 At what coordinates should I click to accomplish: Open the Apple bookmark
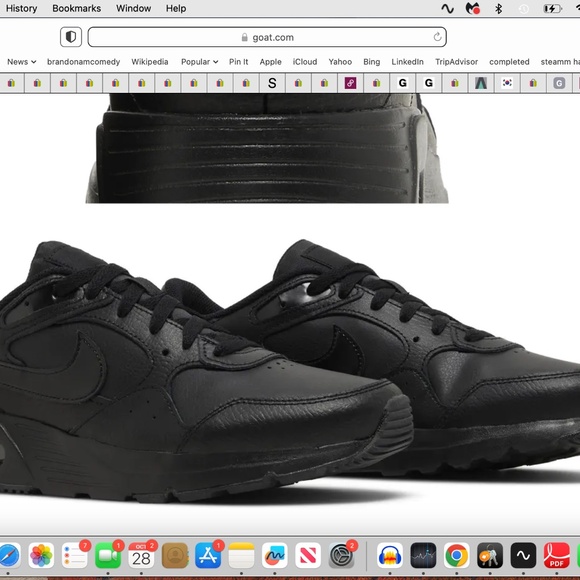(270, 62)
